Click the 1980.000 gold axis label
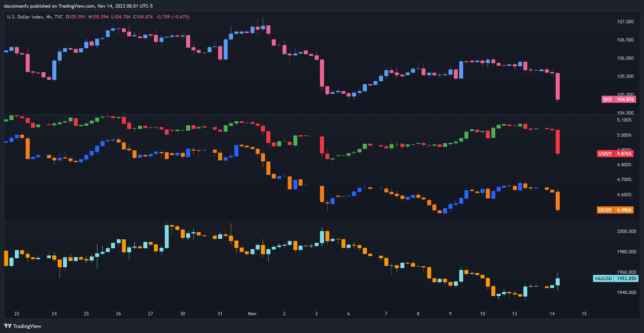The image size is (644, 333). (x=626, y=252)
